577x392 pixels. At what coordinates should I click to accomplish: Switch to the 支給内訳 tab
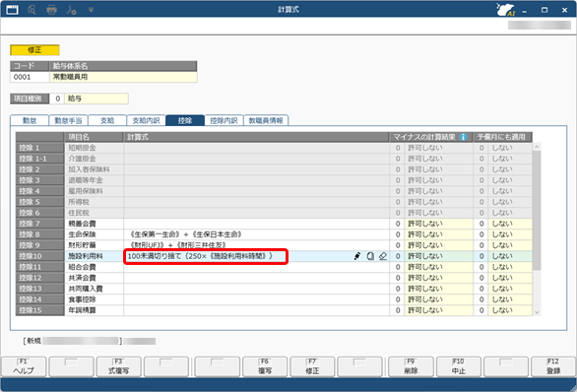click(x=146, y=120)
